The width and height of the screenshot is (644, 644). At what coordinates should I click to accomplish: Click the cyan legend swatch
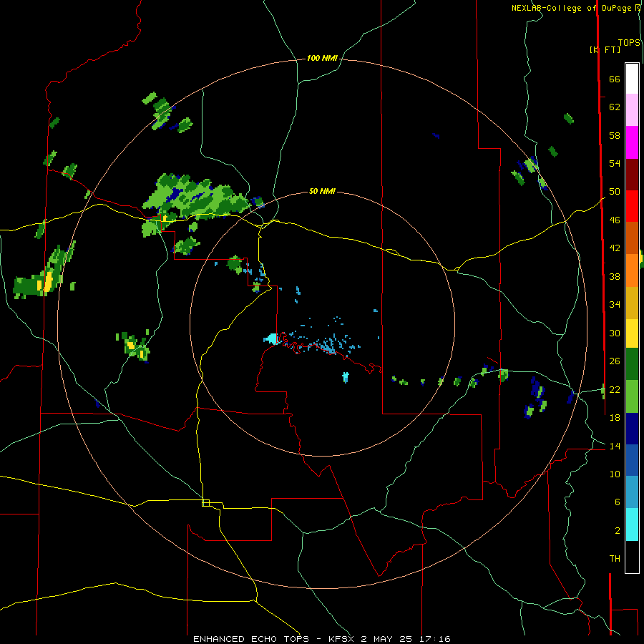click(632, 525)
